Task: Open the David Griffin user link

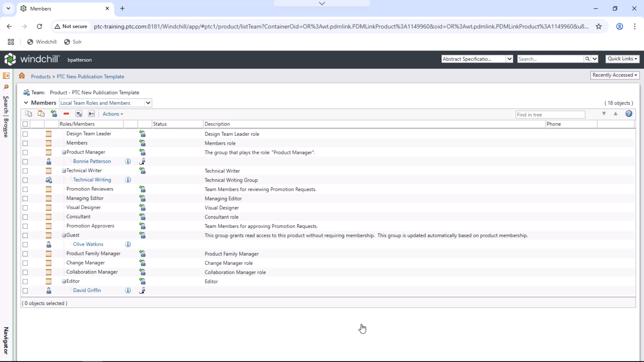Action: (x=87, y=290)
